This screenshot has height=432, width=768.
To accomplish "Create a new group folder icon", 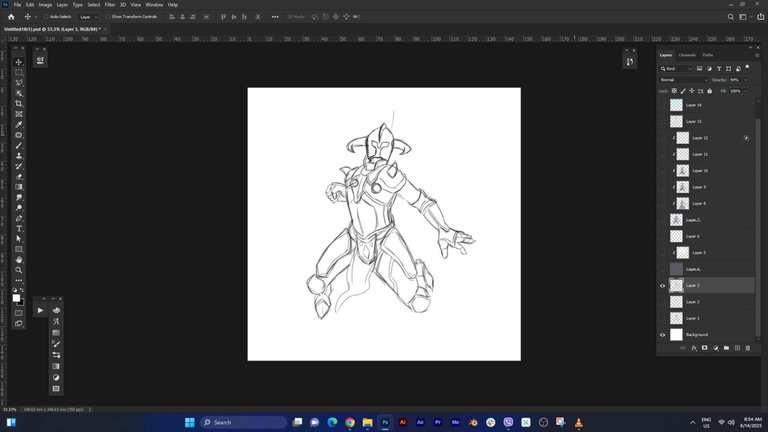I will [726, 348].
